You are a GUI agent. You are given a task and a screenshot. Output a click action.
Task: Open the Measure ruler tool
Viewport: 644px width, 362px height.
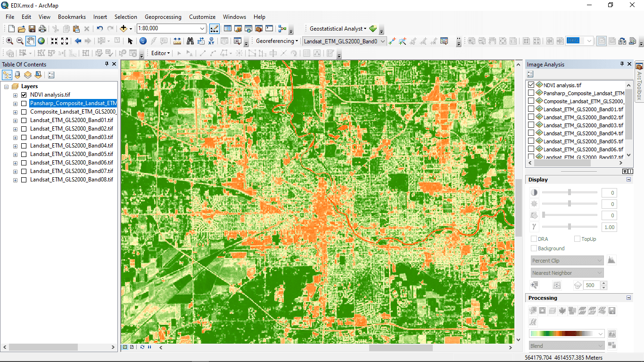click(x=177, y=41)
